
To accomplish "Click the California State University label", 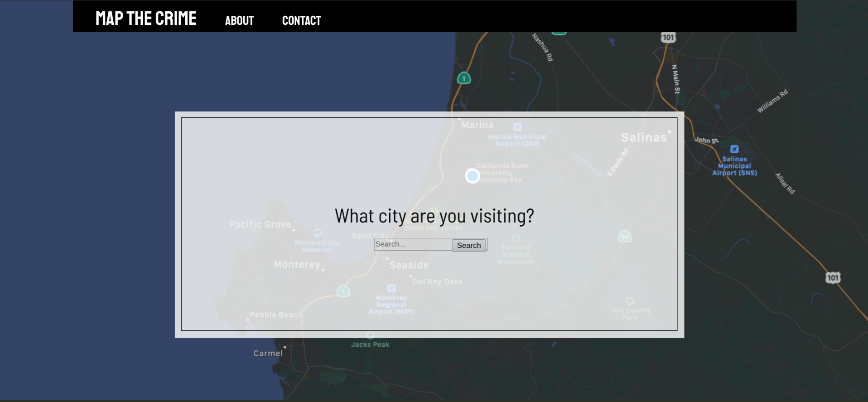I will 502,173.
